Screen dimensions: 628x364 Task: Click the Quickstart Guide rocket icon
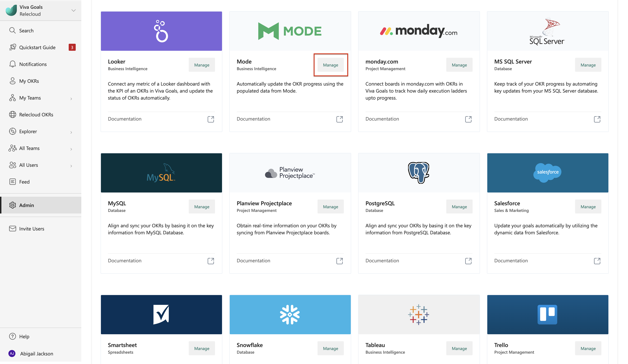coord(12,47)
